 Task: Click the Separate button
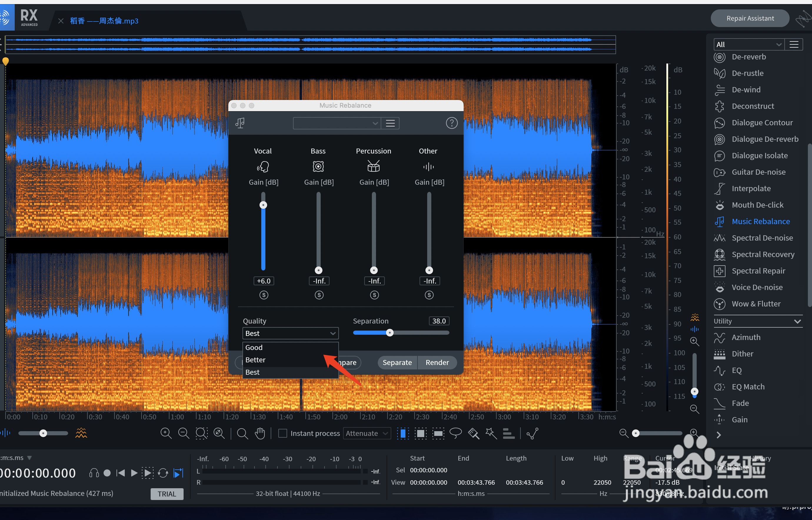[x=397, y=362]
